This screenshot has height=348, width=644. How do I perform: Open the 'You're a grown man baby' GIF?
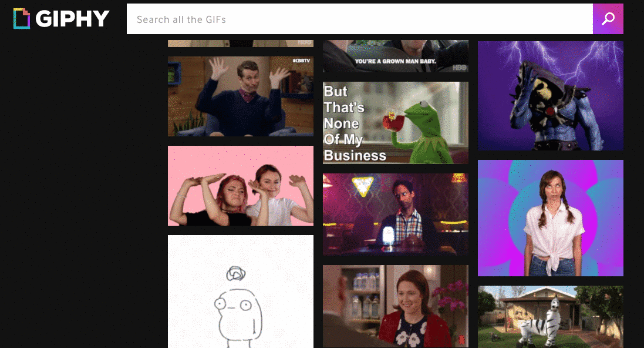tap(396, 56)
